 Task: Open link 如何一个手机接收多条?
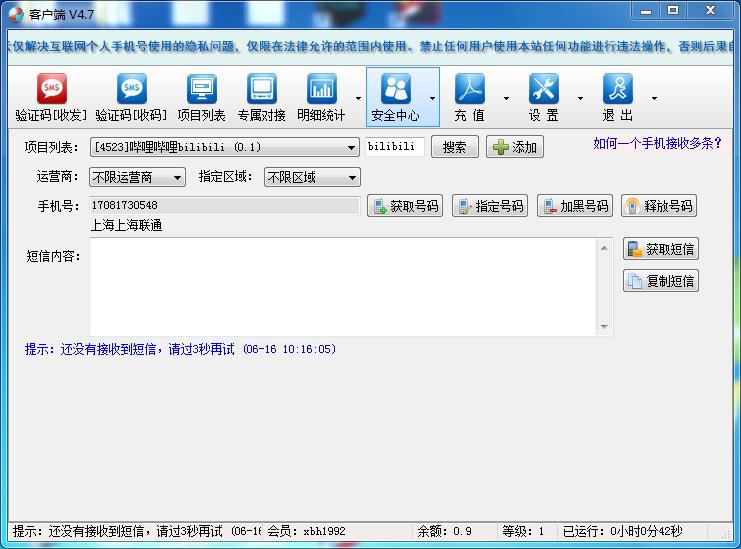coord(657,143)
